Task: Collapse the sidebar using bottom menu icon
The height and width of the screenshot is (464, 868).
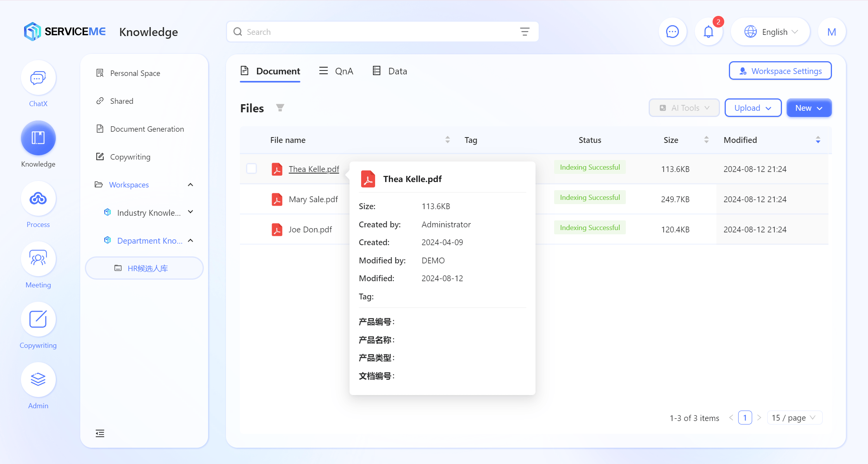Action: 100,433
